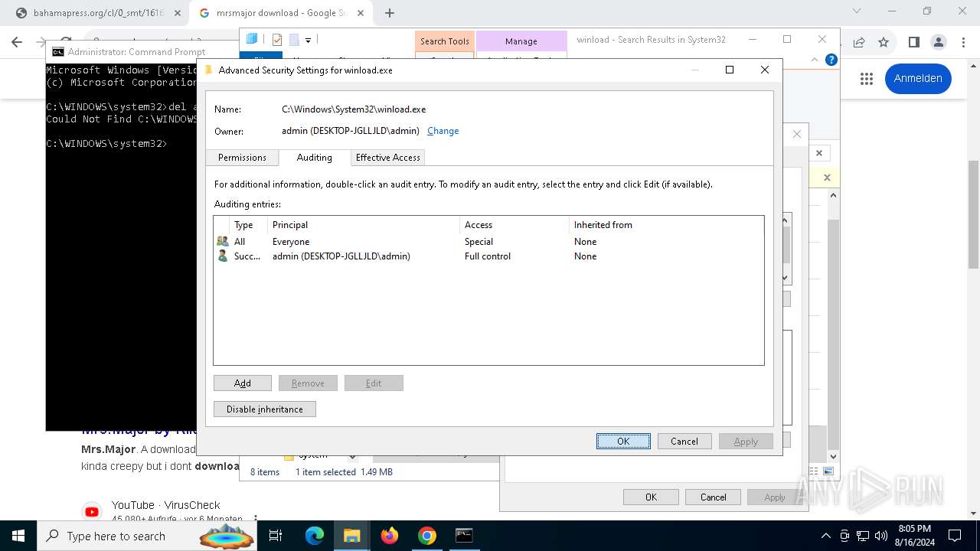980x551 pixels.
Task: Open the Windows Start menu
Action: tap(18, 536)
